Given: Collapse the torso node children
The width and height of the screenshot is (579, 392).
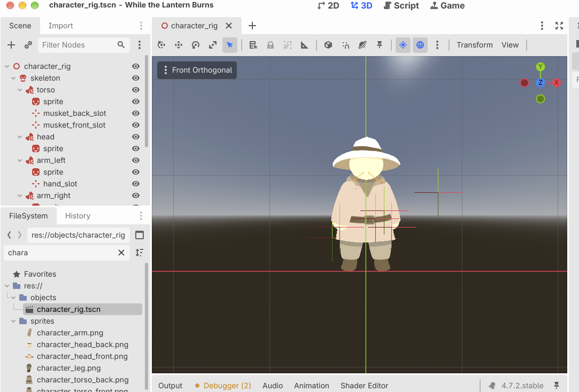Looking at the screenshot, I should tap(20, 90).
